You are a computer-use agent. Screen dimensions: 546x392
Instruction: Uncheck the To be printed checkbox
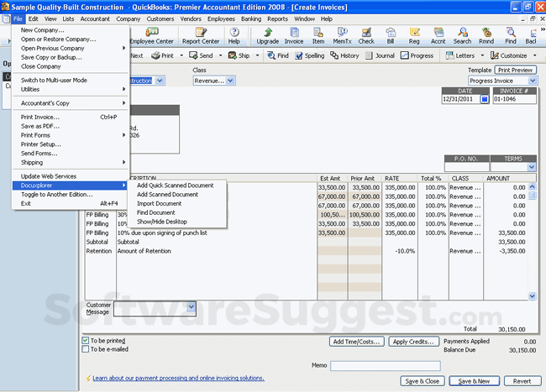[x=87, y=341]
